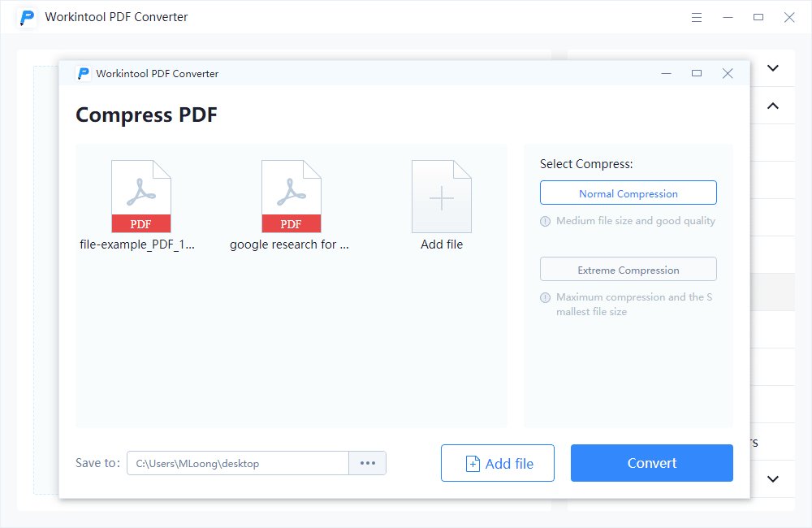Select the google research for PDF thumbnail

click(292, 197)
